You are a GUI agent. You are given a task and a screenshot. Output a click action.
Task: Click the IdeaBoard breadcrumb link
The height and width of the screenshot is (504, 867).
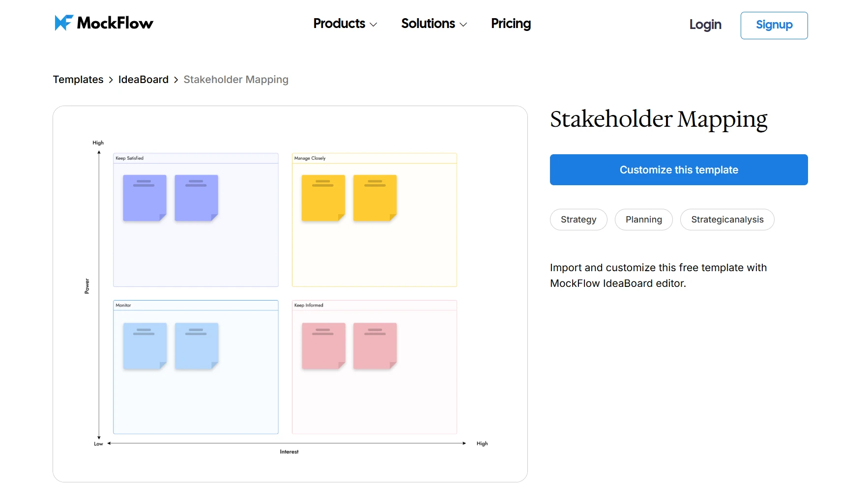[143, 79]
